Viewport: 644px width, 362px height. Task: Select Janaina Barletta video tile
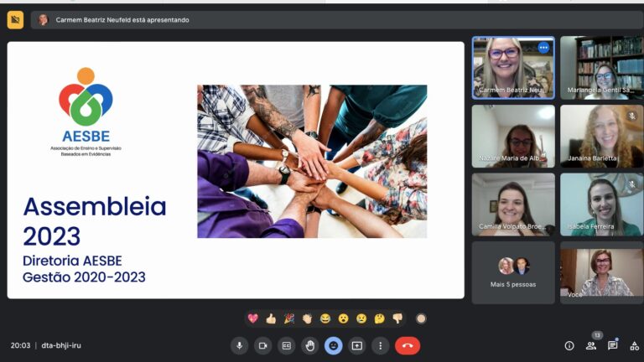tap(602, 136)
